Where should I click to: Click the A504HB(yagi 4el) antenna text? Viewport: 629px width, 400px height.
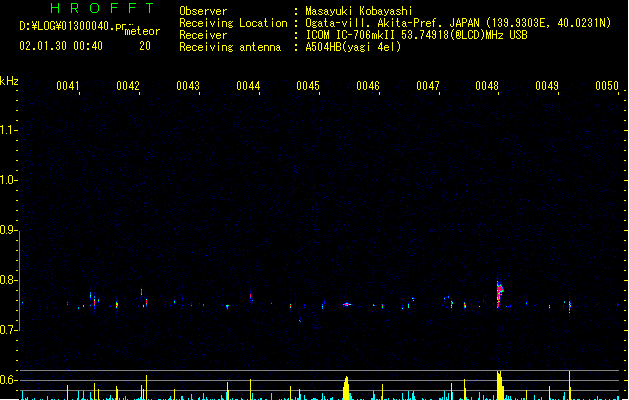point(353,47)
